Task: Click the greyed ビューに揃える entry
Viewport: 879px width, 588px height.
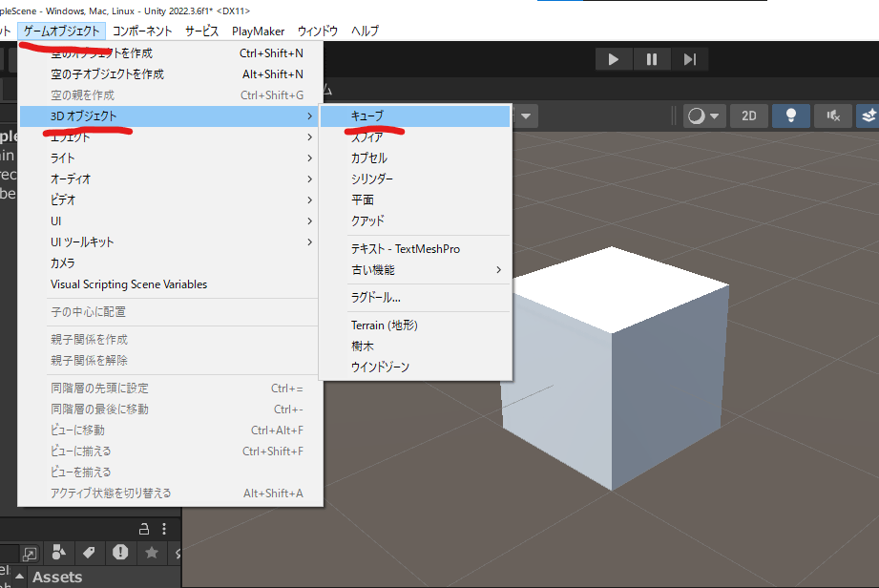Action: tap(171, 451)
